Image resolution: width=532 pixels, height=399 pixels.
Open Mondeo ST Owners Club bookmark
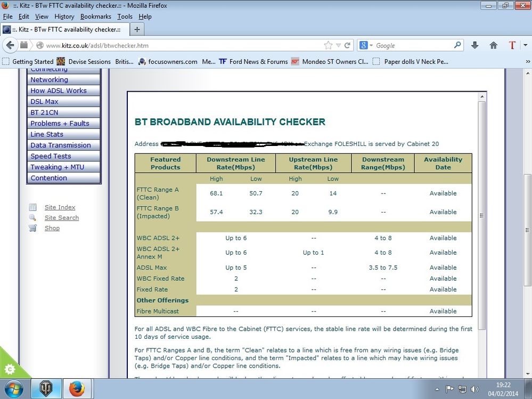point(330,62)
